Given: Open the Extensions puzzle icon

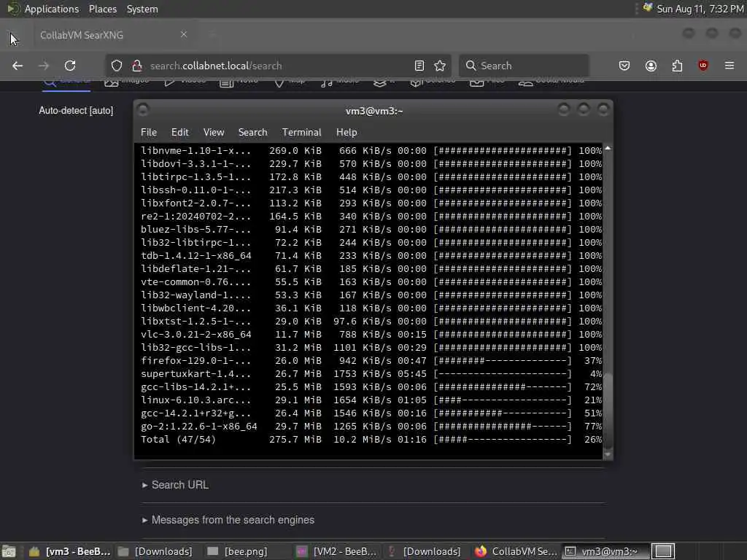Looking at the screenshot, I should pos(677,66).
